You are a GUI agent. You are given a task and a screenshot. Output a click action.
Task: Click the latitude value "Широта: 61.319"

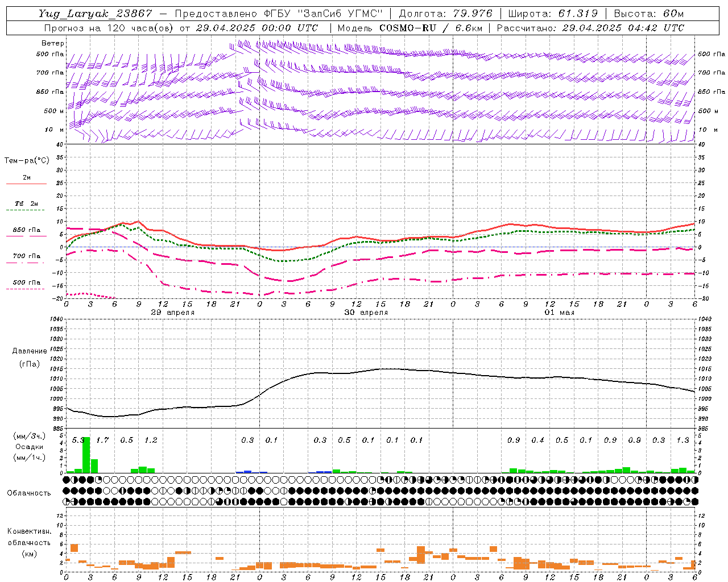(553, 14)
